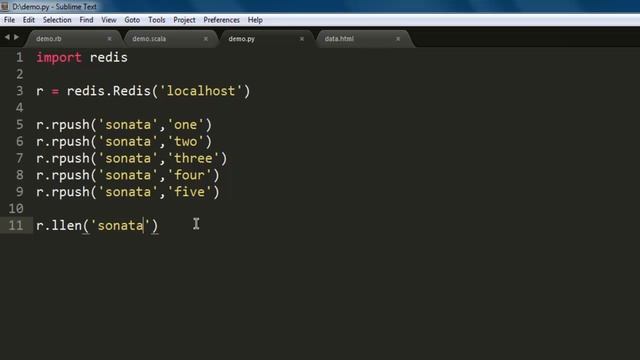Click the 'one' string on line 5
This screenshot has height=360, width=640.
tap(185, 125)
